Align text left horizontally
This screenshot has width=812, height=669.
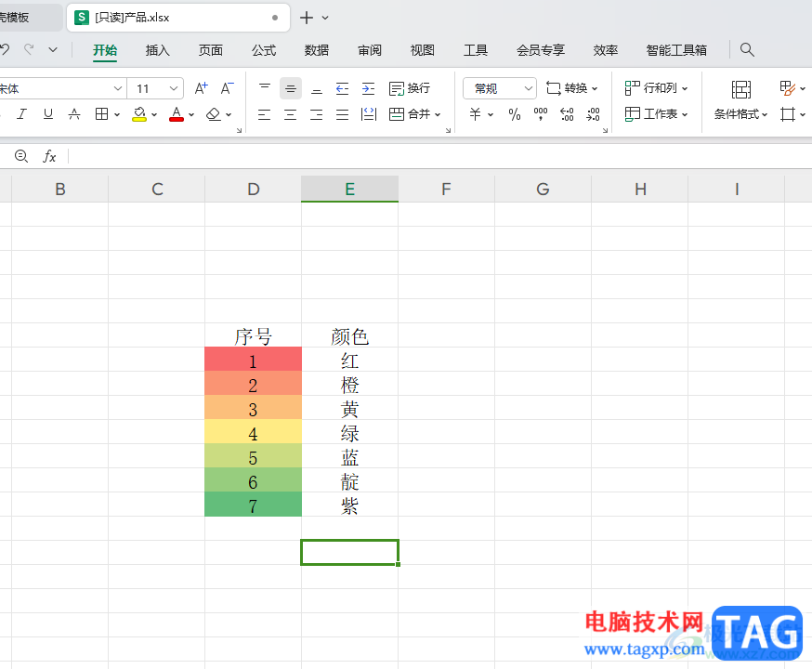264,114
